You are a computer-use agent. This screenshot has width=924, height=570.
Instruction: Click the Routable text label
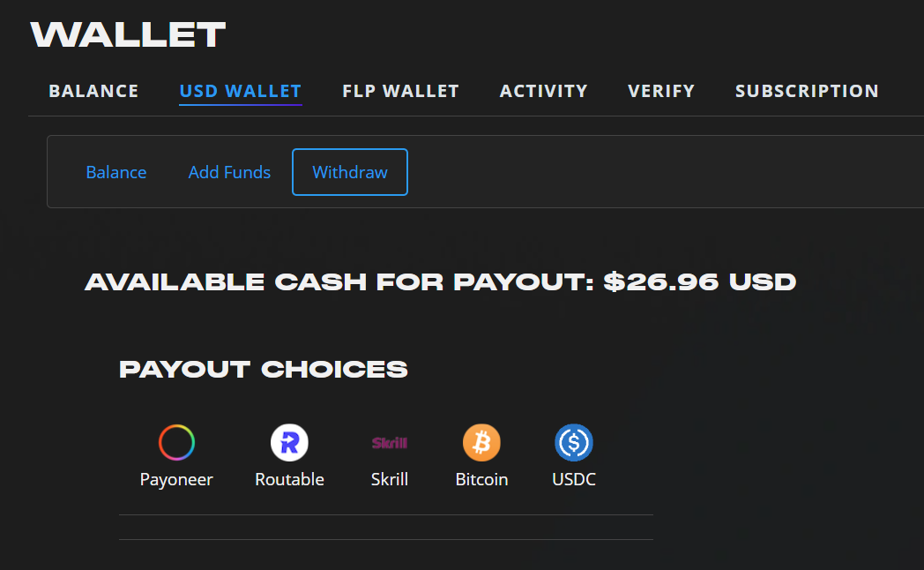(289, 479)
